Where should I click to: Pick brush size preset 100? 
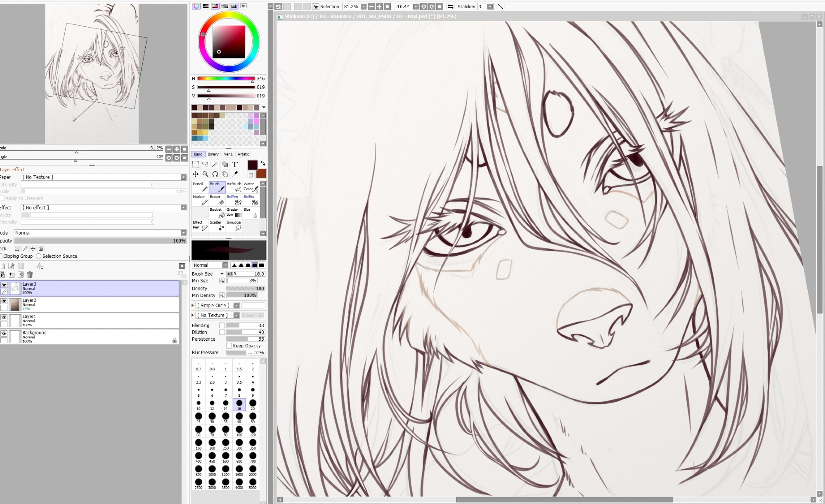pyautogui.click(x=239, y=431)
